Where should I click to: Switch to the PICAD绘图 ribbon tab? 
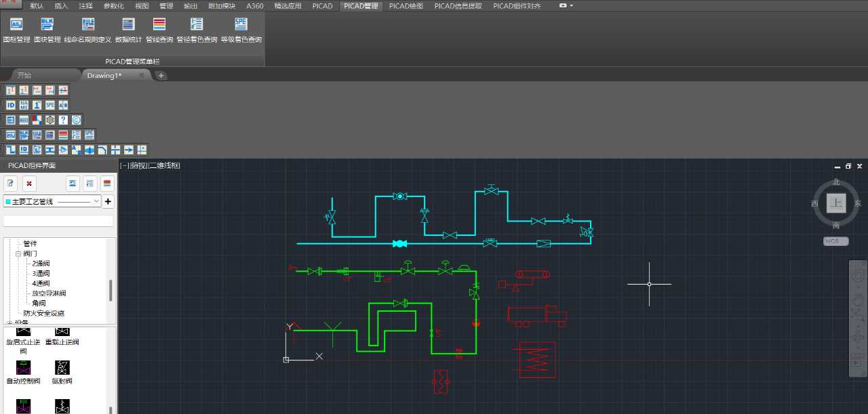406,5
